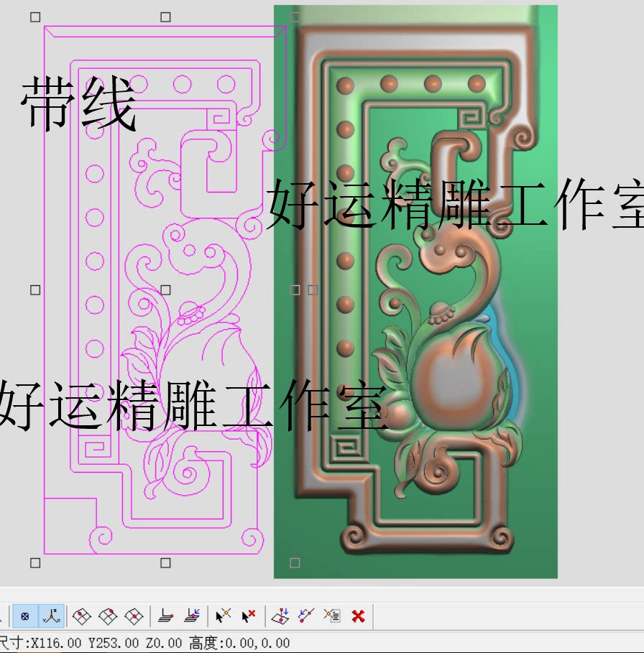
Task: Click the large red X cancel icon
Action: 358,616
